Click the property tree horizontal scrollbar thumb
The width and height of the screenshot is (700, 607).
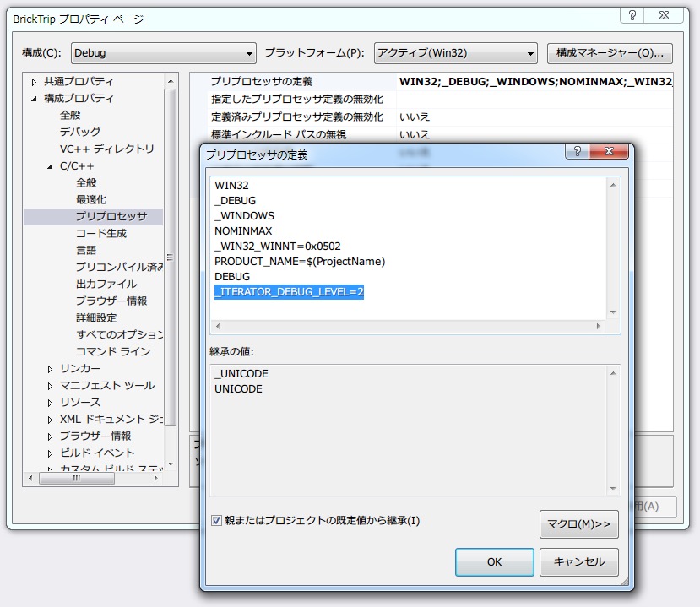77,478
